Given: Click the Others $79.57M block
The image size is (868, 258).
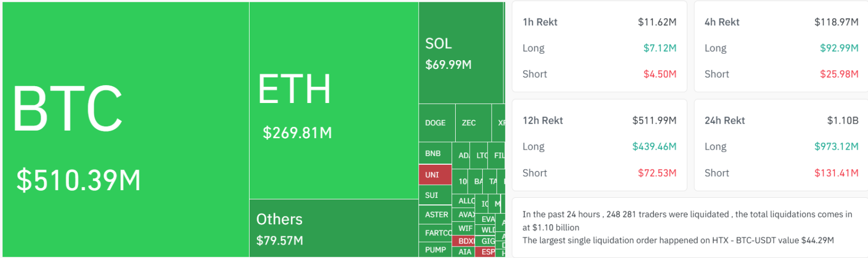Looking at the screenshot, I should click(x=334, y=228).
